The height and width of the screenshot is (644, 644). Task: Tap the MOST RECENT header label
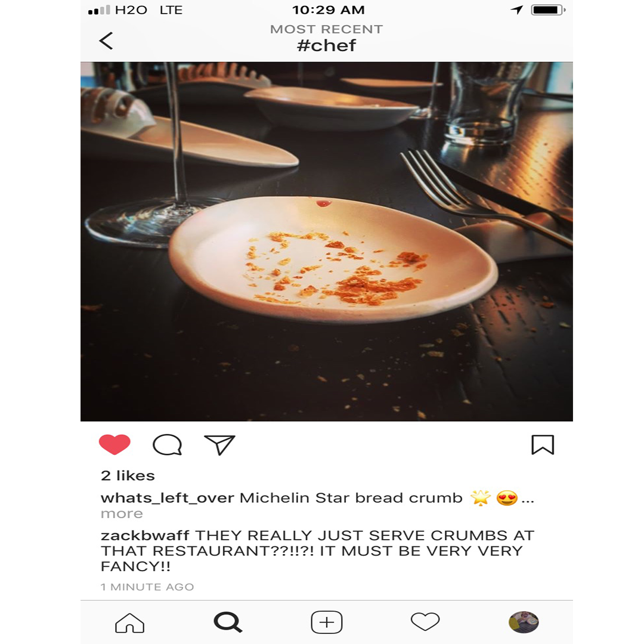pos(327,29)
